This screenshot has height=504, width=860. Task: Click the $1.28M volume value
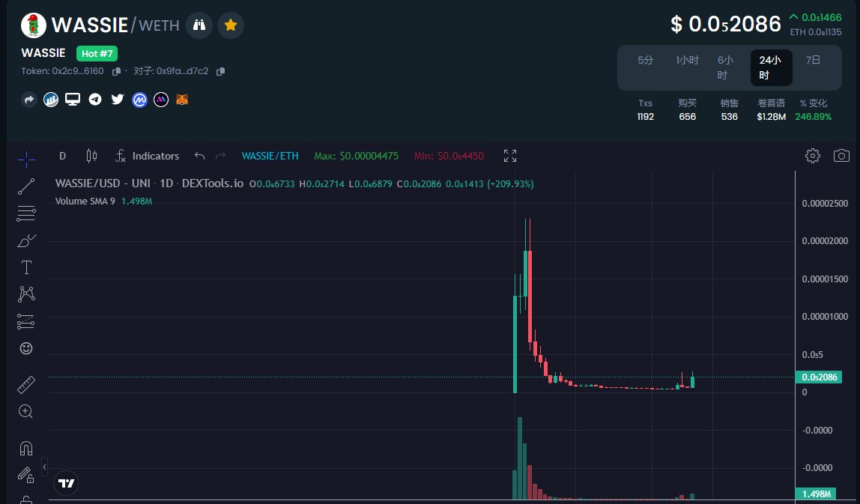(771, 117)
